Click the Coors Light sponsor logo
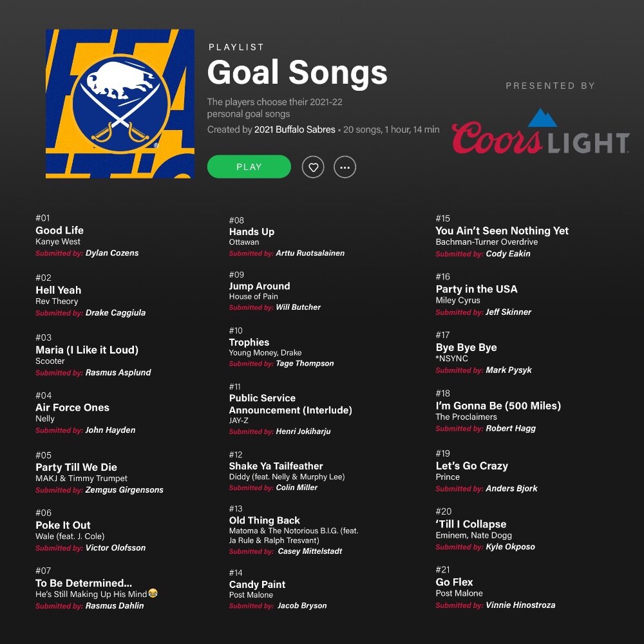The width and height of the screenshot is (644, 644). click(540, 131)
